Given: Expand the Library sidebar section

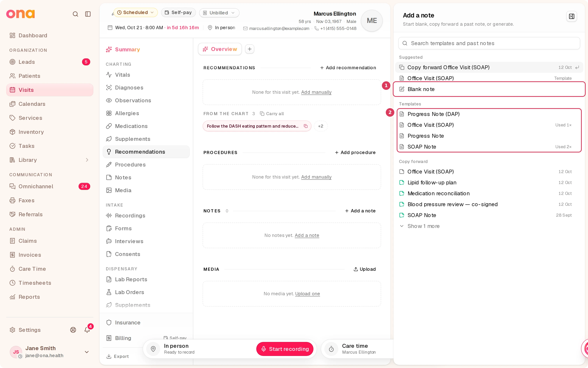Looking at the screenshot, I should (x=50, y=160).
